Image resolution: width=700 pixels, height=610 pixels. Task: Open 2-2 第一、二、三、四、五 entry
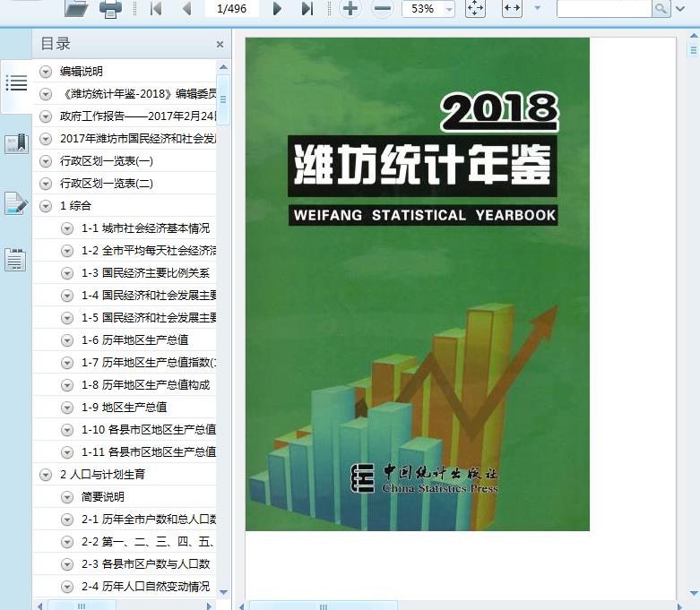point(147,542)
